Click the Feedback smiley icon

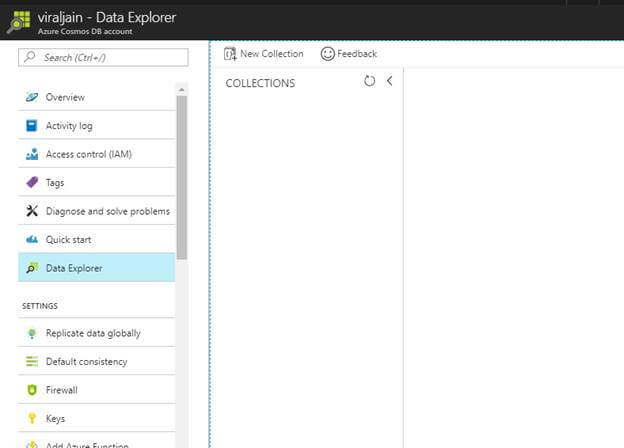pyautogui.click(x=328, y=54)
